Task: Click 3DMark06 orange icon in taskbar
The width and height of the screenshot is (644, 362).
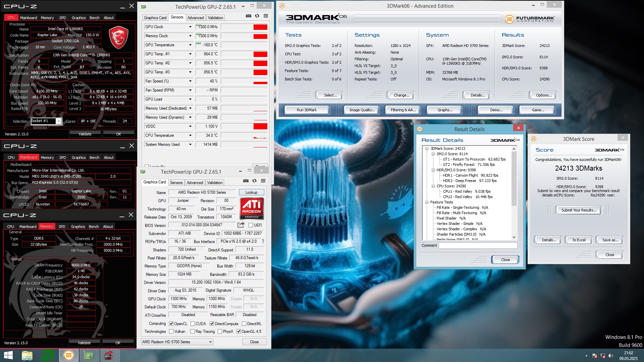Action: [x=68, y=355]
